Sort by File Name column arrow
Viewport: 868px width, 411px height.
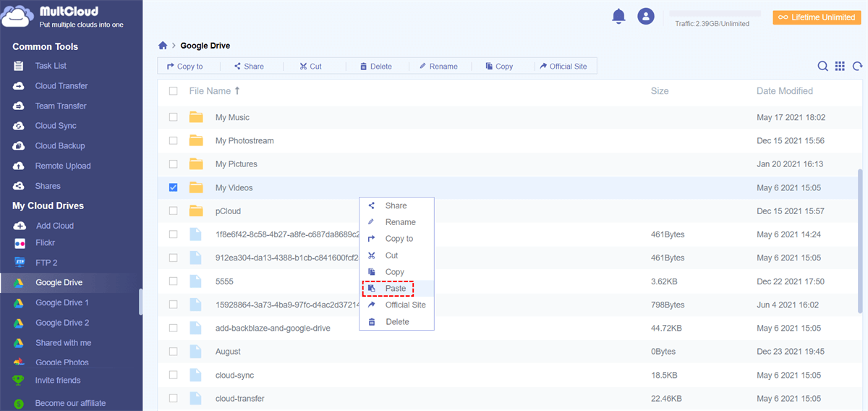pyautogui.click(x=237, y=91)
